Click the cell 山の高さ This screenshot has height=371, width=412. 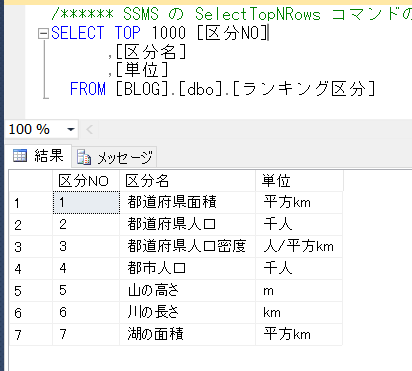(188, 291)
